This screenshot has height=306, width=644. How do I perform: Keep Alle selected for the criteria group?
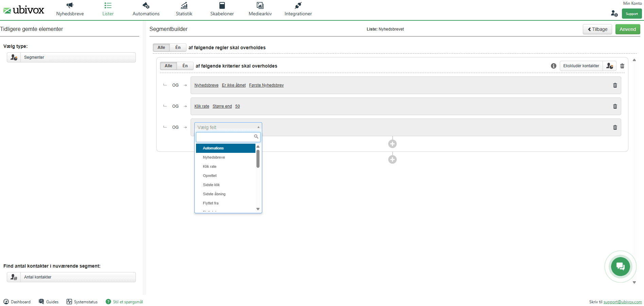click(x=168, y=66)
